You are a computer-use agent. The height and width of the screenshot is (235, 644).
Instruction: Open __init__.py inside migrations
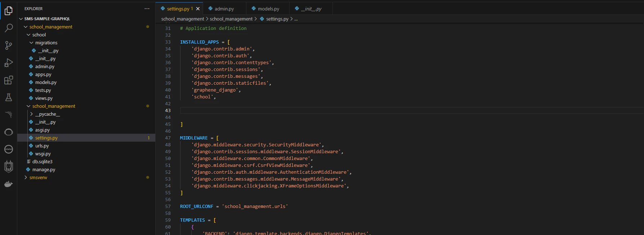click(48, 50)
